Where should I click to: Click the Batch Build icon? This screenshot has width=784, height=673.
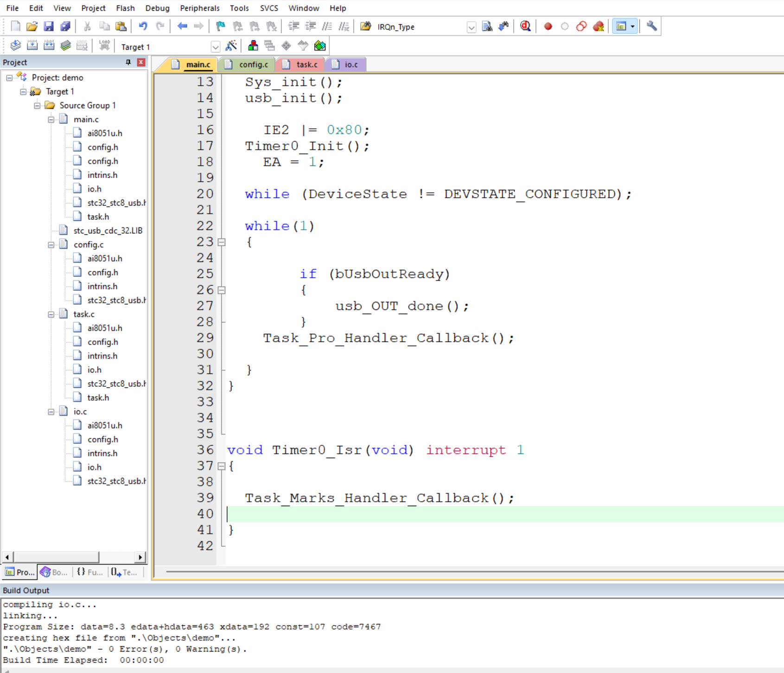coord(65,45)
